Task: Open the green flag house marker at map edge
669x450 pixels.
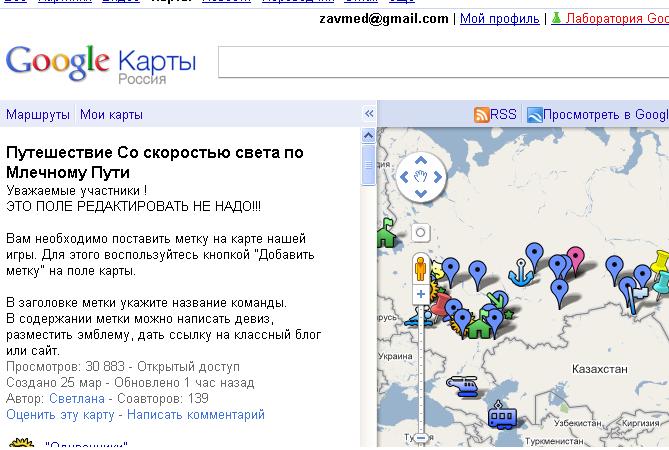Action: pos(386,233)
